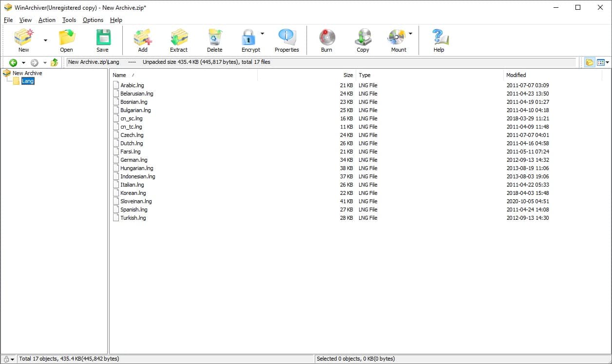Image resolution: width=612 pixels, height=364 pixels.
Task: Click the Mount toolbar icon
Action: tap(397, 38)
